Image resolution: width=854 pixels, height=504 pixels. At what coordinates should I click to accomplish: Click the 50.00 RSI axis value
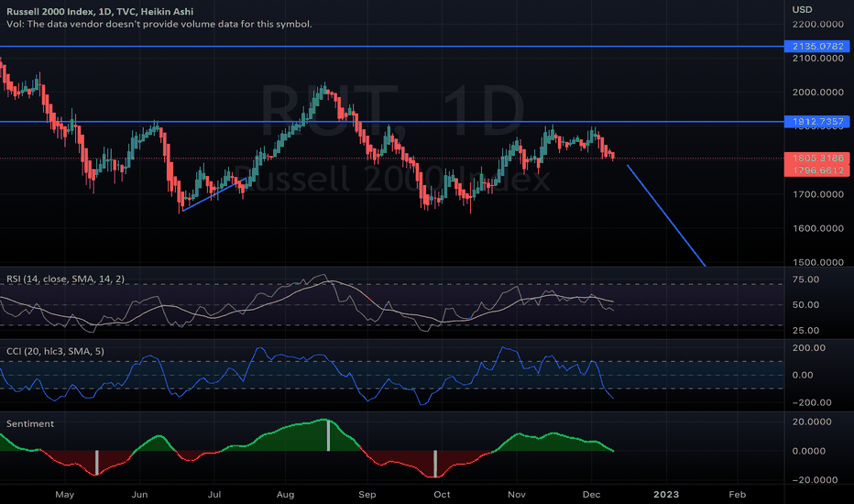click(x=805, y=305)
